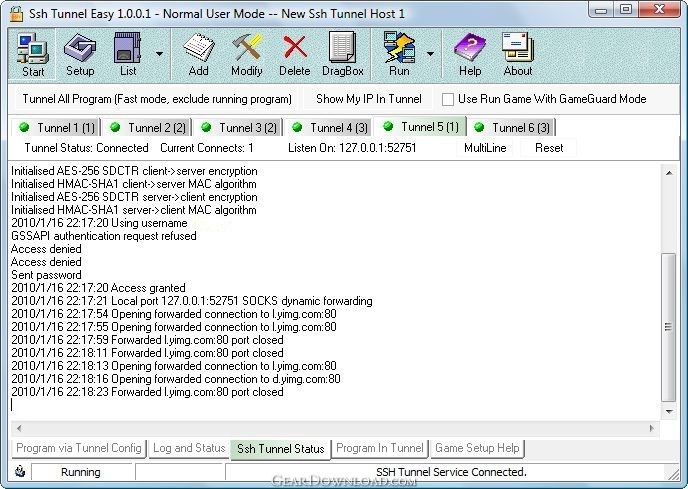
Task: Click the Start toolbar icon
Action: tap(32, 54)
